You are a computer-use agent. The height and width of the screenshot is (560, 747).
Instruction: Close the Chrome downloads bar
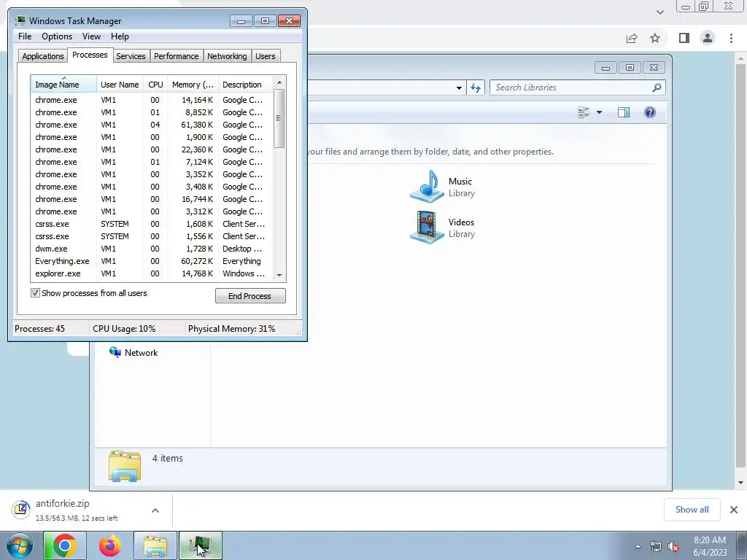pos(734,510)
